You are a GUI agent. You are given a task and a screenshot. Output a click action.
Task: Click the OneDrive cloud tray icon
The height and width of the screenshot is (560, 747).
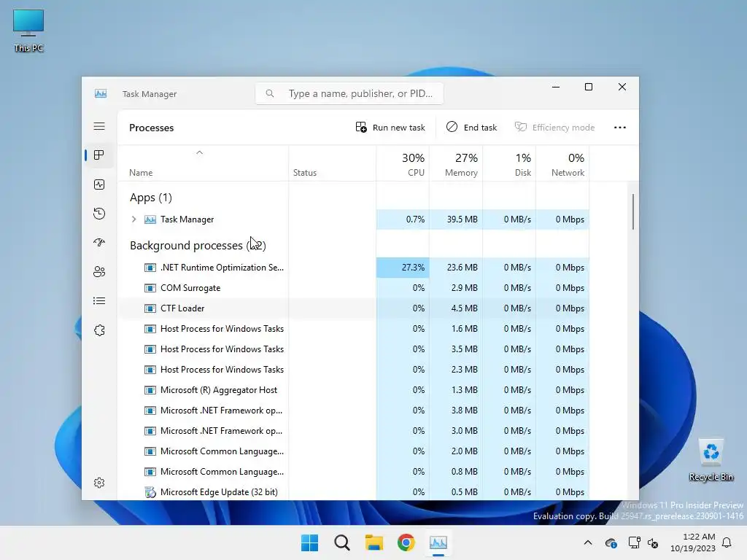[x=611, y=542]
